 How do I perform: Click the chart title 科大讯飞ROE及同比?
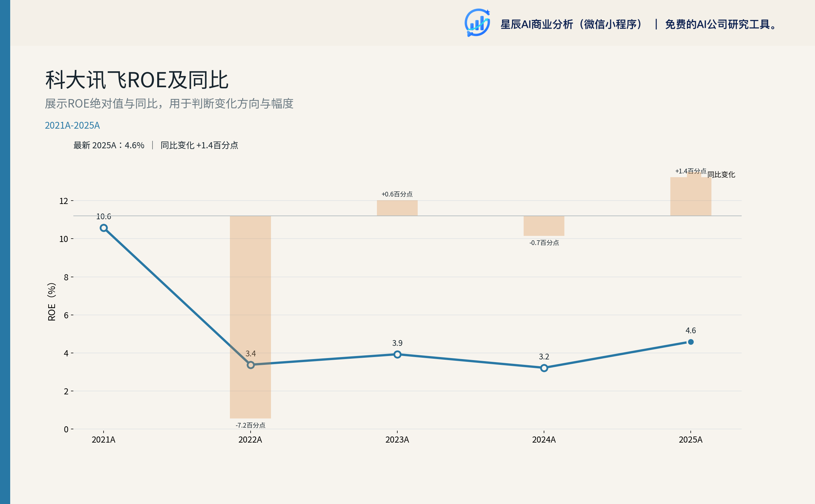pos(137,80)
